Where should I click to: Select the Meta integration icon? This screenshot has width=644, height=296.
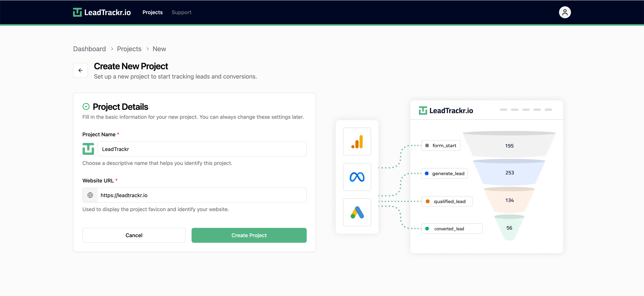[357, 177]
